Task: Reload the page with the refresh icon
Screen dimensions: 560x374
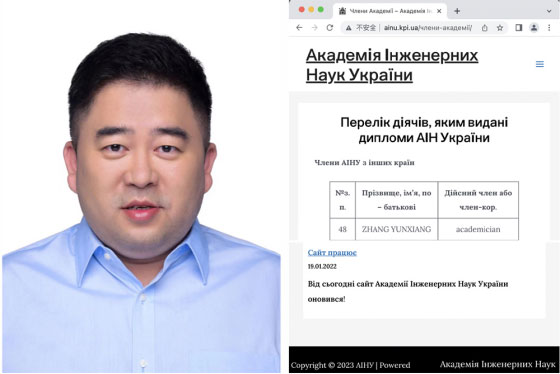Action: 330,28
